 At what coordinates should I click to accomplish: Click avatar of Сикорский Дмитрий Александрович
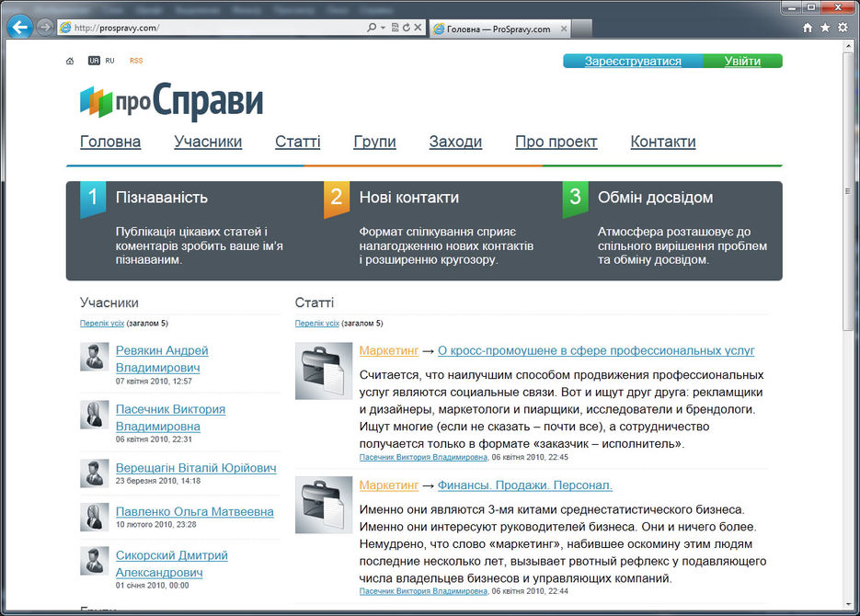(x=95, y=561)
